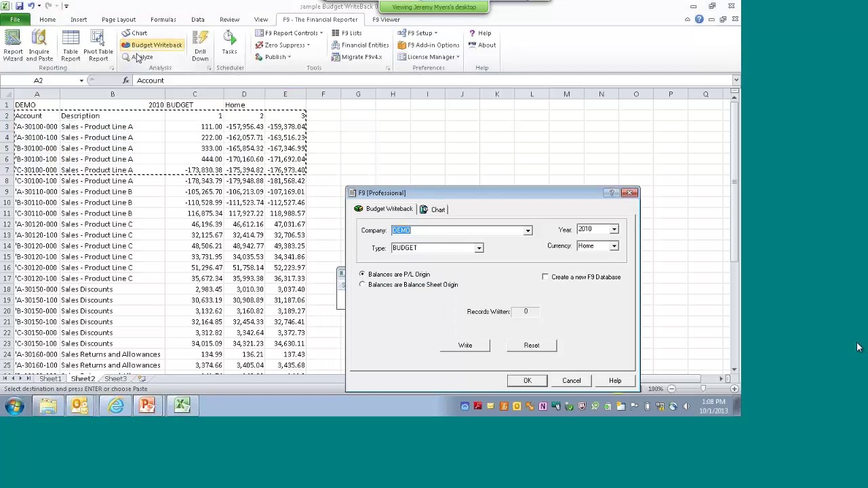Open the Drill Down tool
Viewport: 868px width, 488px height.
[x=200, y=46]
